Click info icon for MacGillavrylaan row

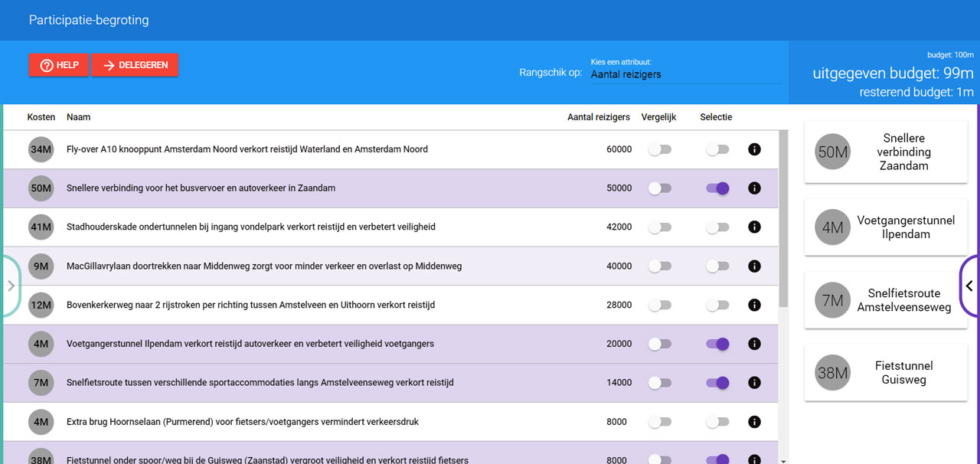pos(754,266)
